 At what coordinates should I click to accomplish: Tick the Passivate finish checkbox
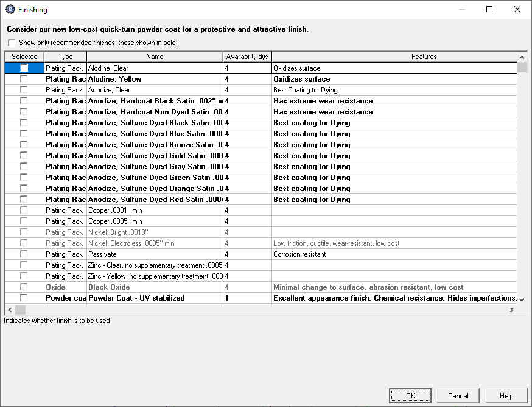(x=24, y=254)
